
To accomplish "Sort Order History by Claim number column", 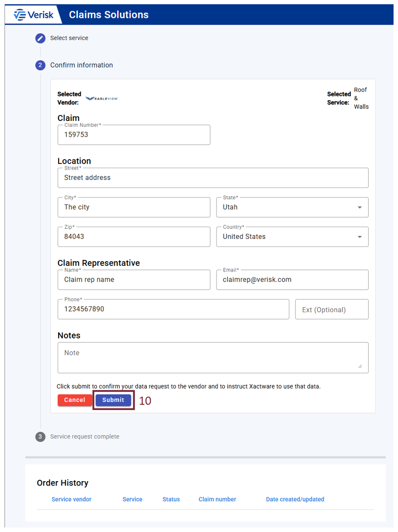I will click(x=217, y=499).
